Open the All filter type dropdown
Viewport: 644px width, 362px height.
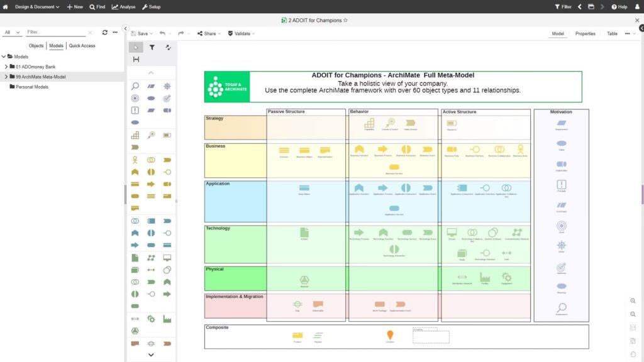point(12,32)
